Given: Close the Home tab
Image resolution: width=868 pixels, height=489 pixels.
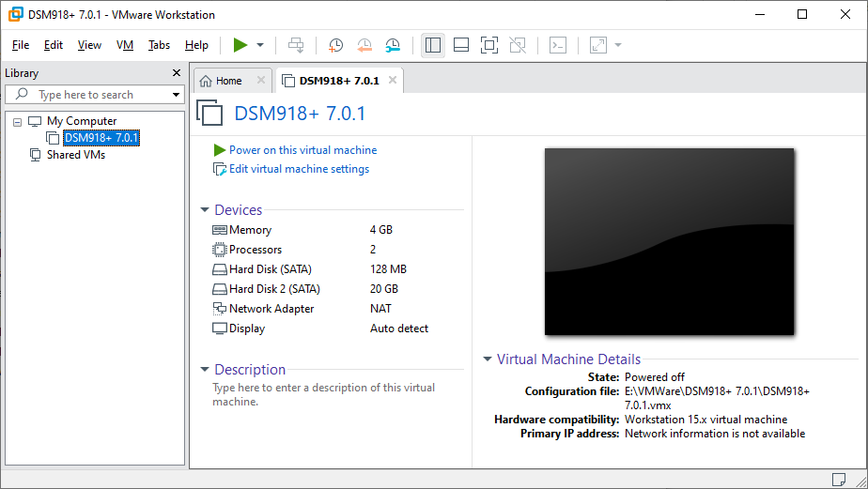Looking at the screenshot, I should pos(261,80).
